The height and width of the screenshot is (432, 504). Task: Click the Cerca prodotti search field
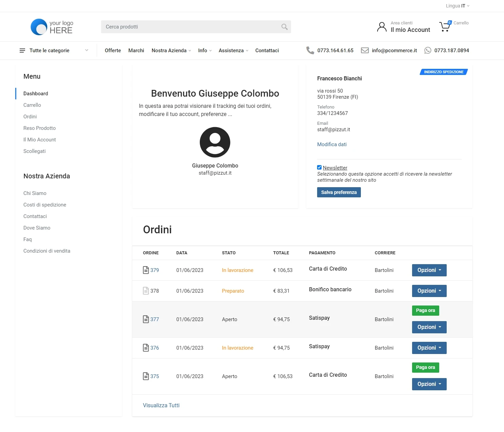pyautogui.click(x=196, y=27)
